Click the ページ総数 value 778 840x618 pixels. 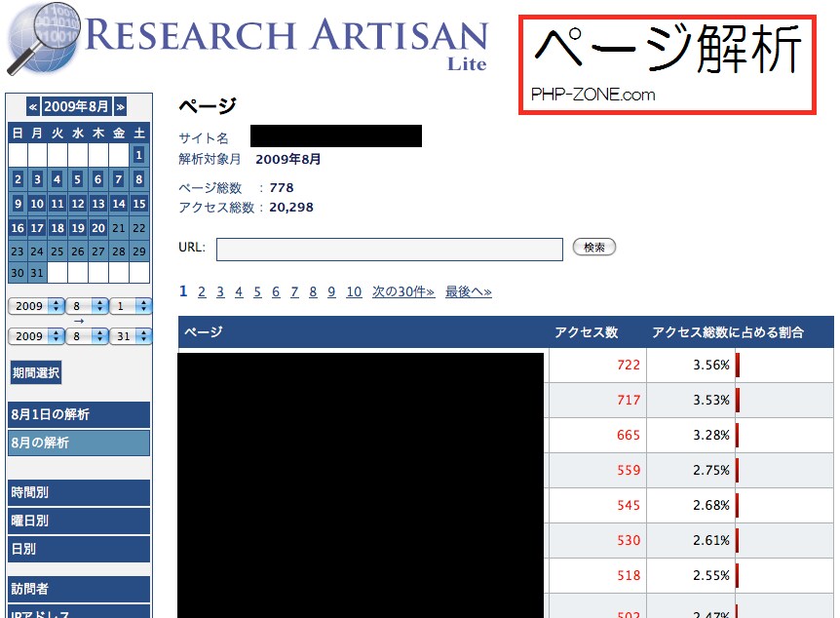coord(282,187)
